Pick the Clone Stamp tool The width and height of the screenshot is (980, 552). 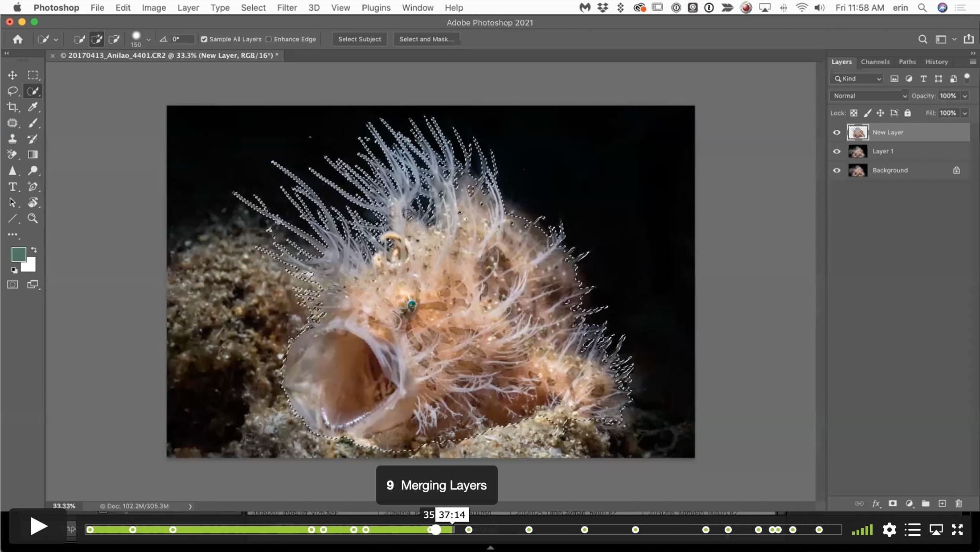tap(12, 139)
